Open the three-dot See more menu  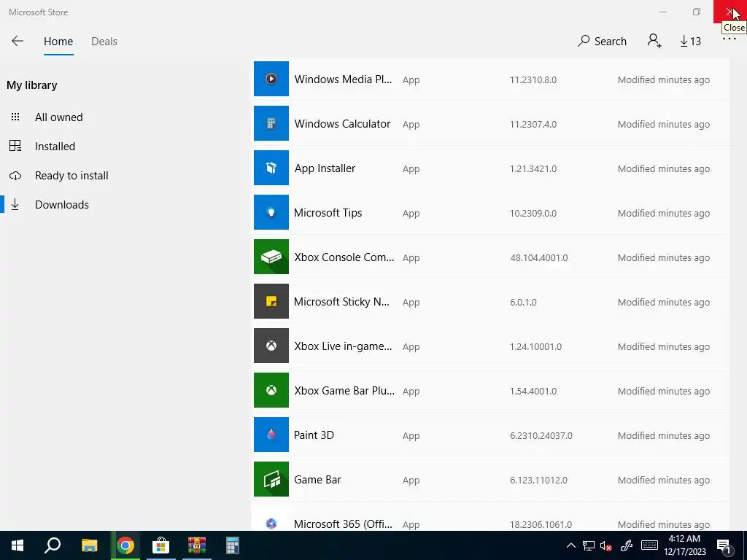[x=729, y=39]
